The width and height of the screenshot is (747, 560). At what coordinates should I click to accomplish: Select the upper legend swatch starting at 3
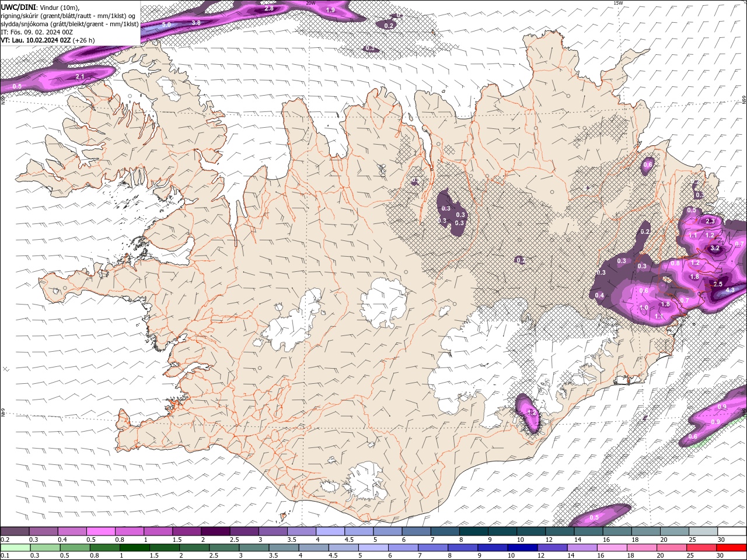[273, 531]
